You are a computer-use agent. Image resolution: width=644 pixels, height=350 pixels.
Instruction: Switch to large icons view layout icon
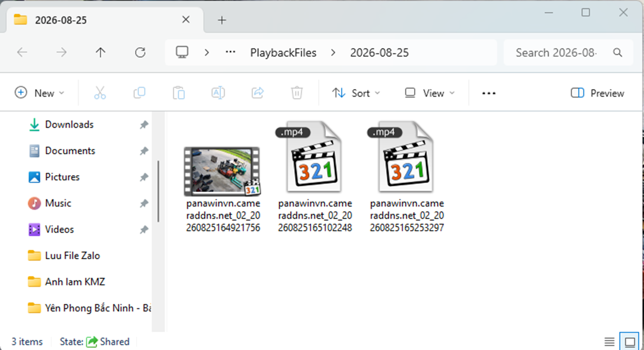pyautogui.click(x=629, y=342)
